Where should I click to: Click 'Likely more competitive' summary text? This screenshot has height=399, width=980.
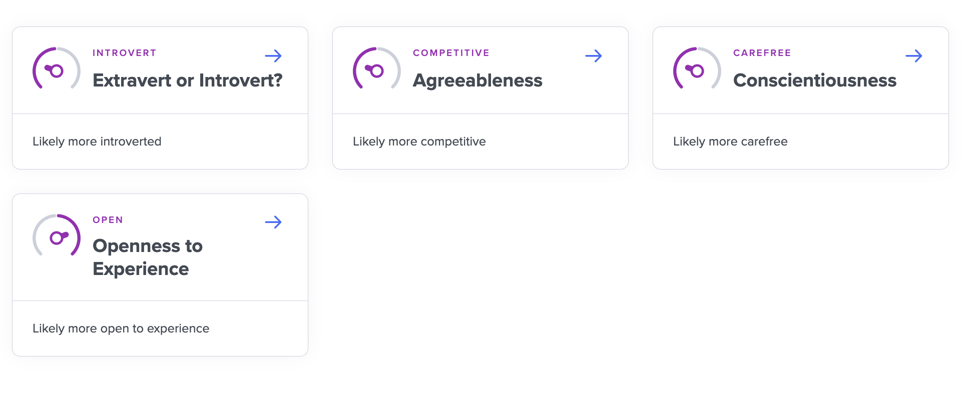click(x=419, y=141)
